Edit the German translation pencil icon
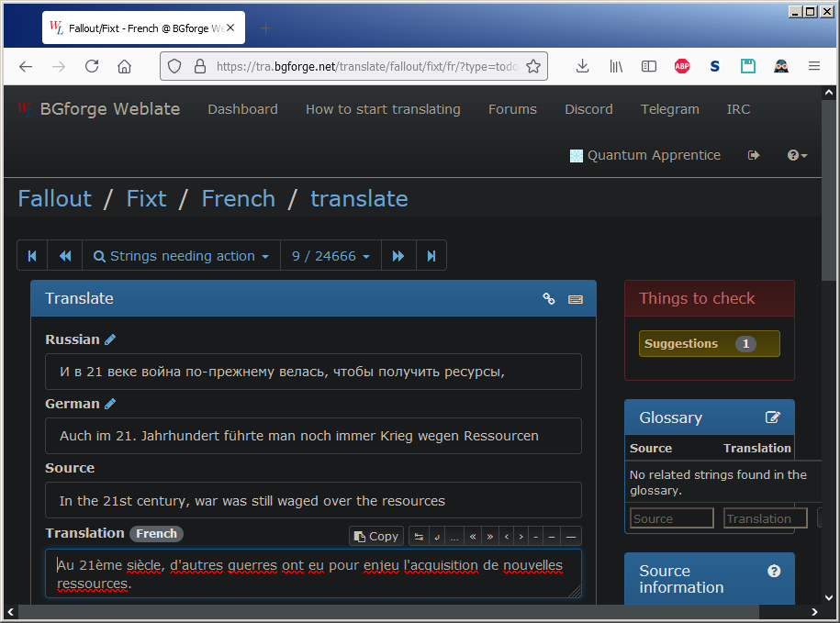 click(x=110, y=404)
